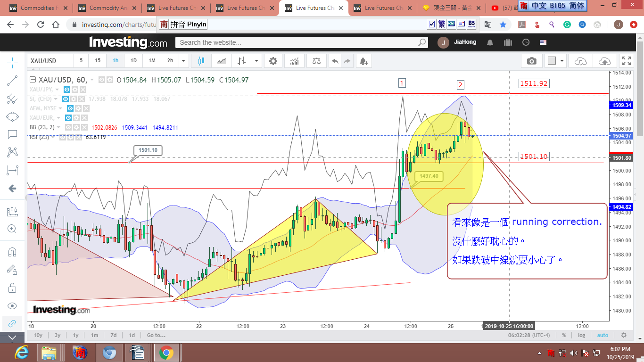
Task: Create an alert with the bell icon
Action: (363, 61)
